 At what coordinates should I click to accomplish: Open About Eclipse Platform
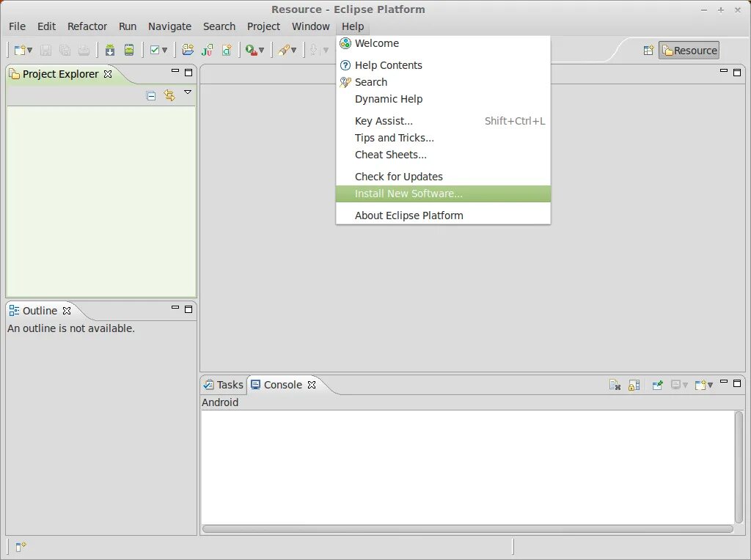point(443,215)
